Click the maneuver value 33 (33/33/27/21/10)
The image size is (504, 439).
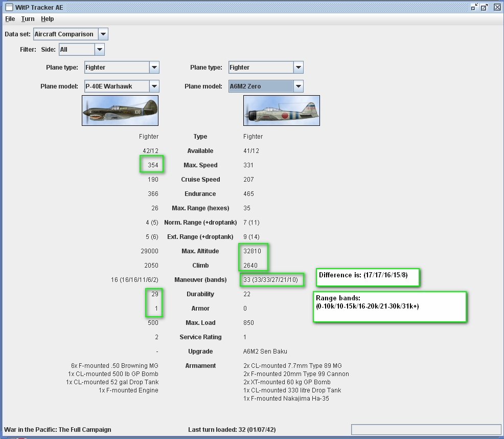(x=270, y=280)
